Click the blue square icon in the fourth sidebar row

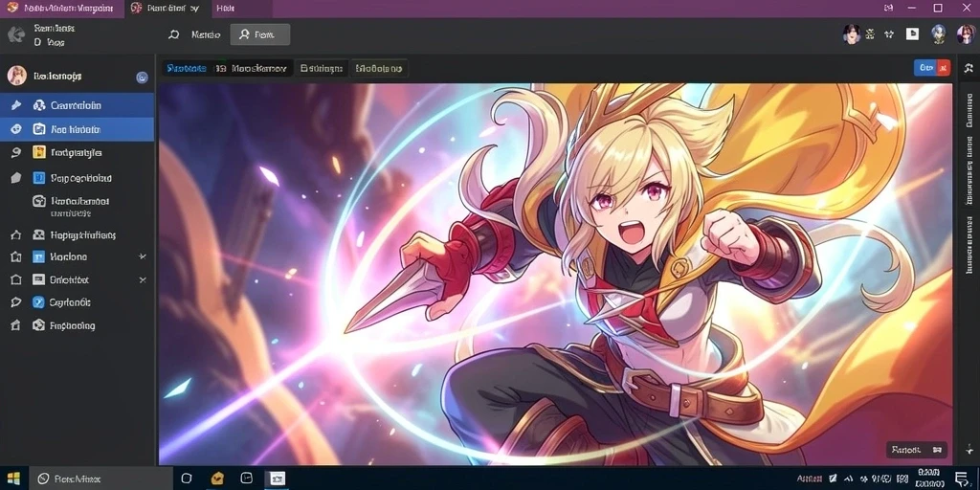(38, 178)
